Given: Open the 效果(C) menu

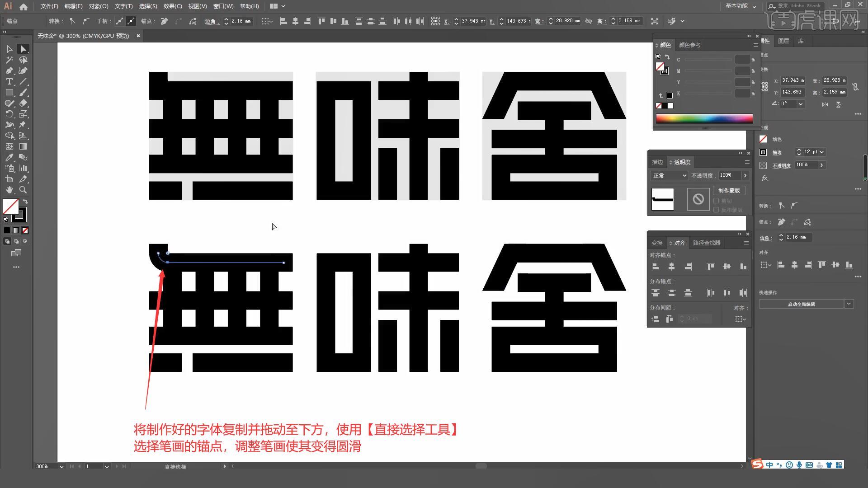Looking at the screenshot, I should (x=172, y=6).
